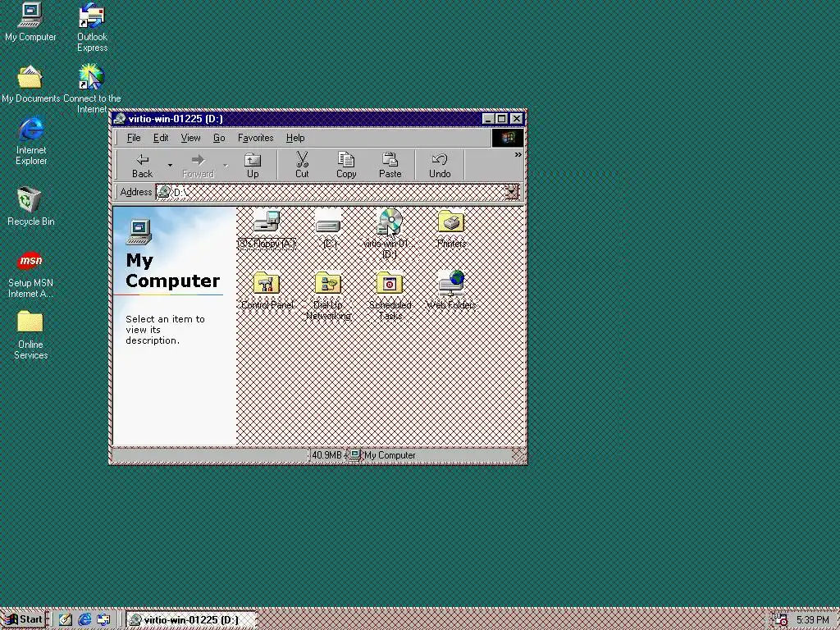Click the 40.9MB status bar entry
This screenshot has height=630, width=840.
[326, 454]
